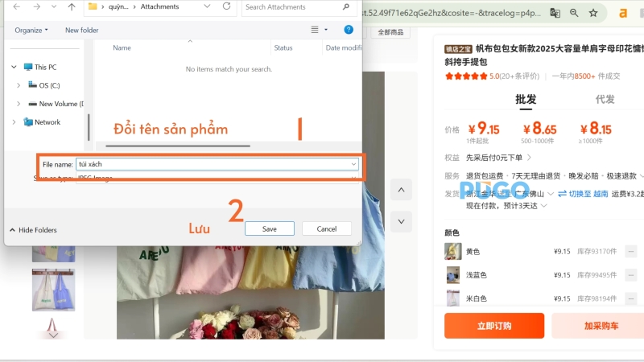Screen dimensions: 644x362
Task: Select OS (C:) drive
Action: (x=44, y=85)
